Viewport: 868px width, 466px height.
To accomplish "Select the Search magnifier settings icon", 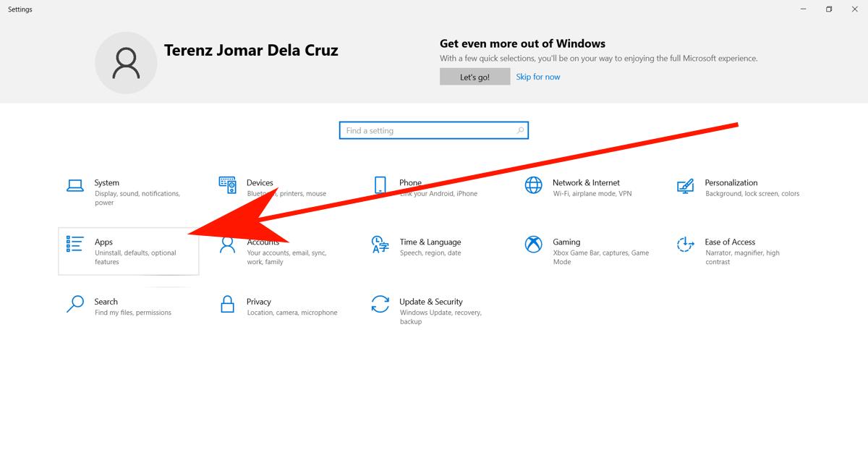I will [75, 305].
